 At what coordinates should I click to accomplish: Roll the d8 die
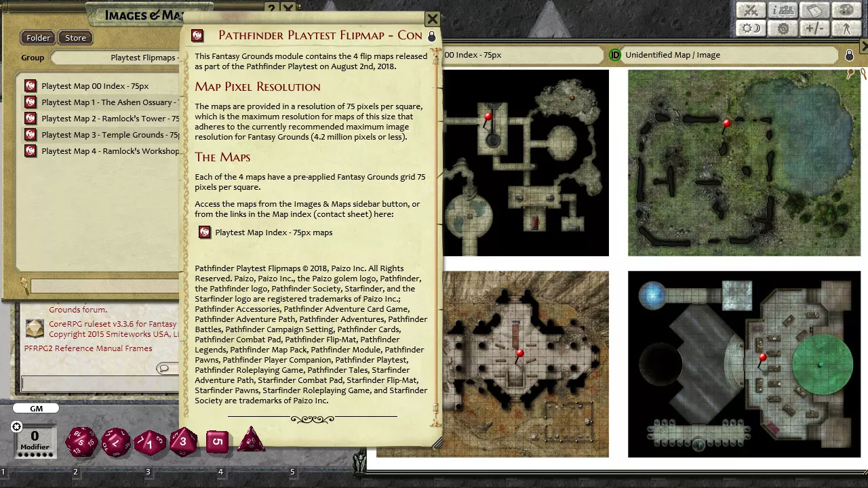[x=182, y=442]
